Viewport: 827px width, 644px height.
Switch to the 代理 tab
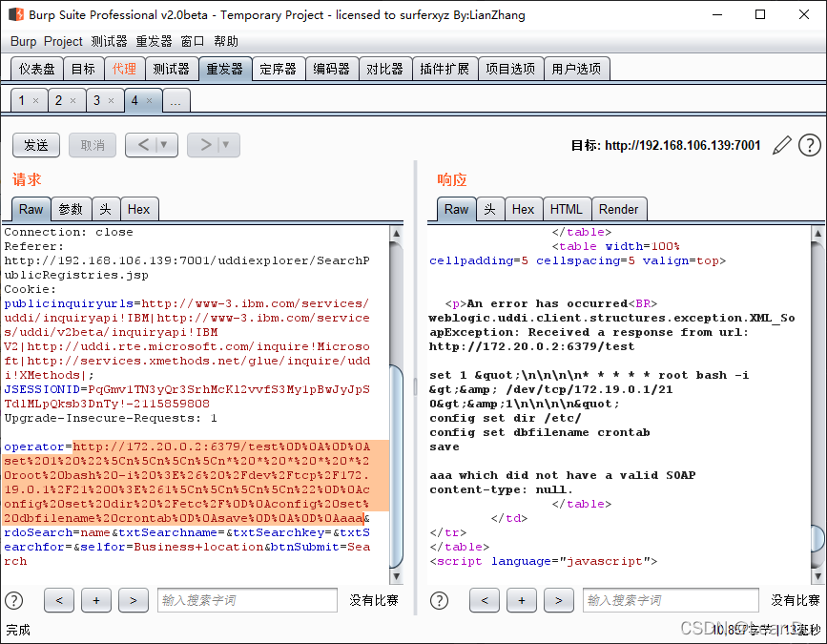click(124, 69)
